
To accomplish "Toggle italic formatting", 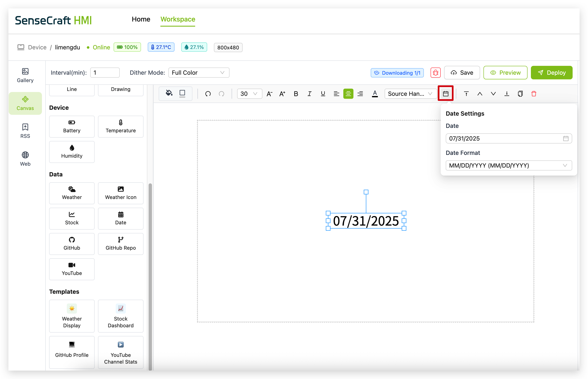I will [309, 94].
